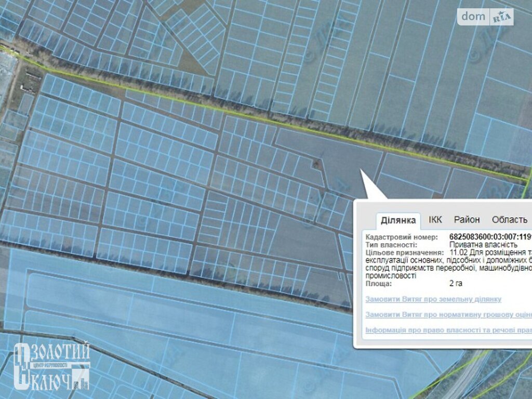Click the dom.ria logo watermark

[485, 17]
